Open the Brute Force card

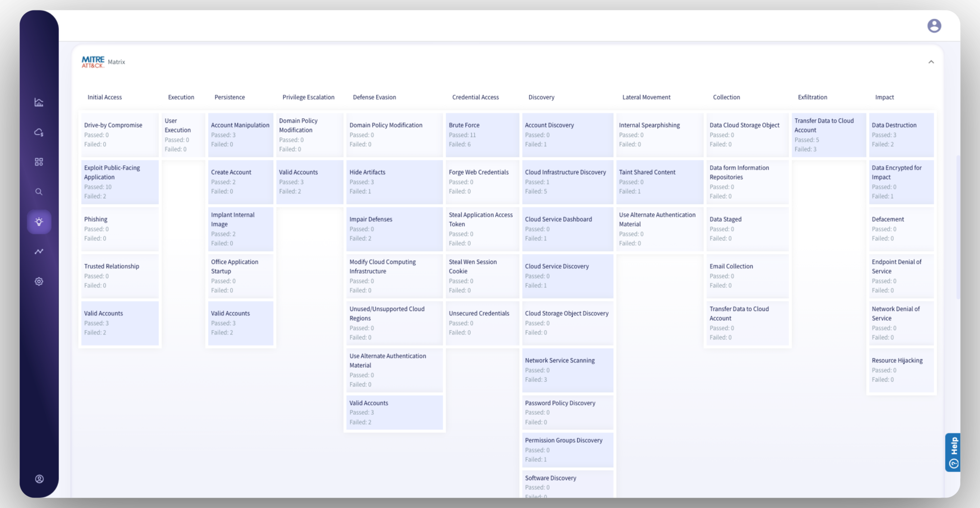pos(482,135)
